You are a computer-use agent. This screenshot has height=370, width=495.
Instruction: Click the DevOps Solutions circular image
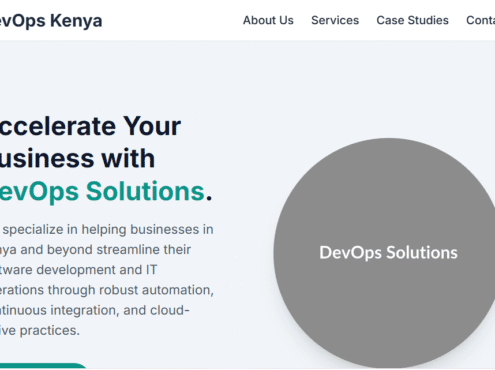(385, 253)
